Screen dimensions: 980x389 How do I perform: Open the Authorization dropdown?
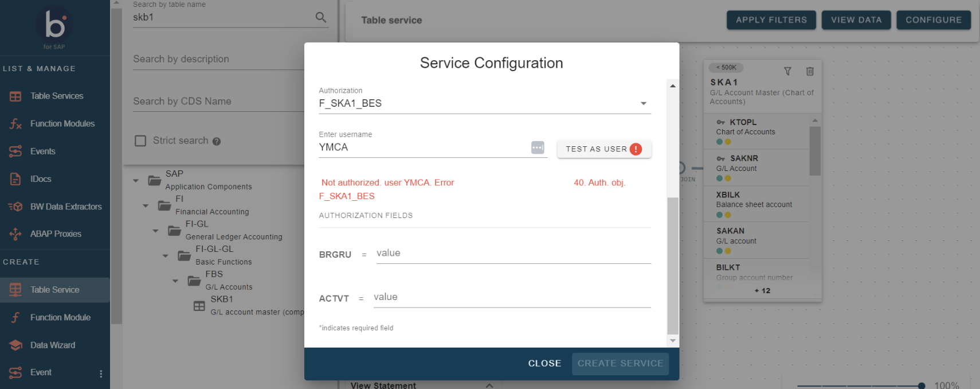644,103
